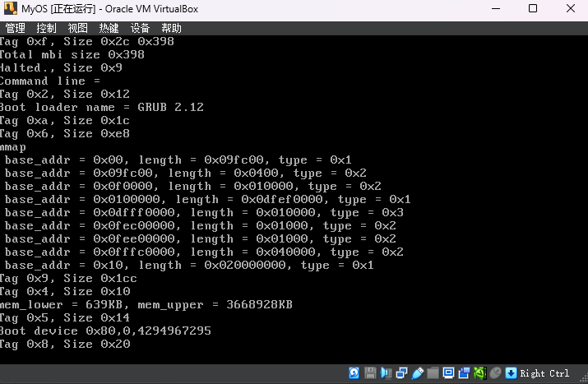Click the 'Tag 0xa, Size 0x1c' line
Screen dimensions: 588x384
tap(65, 121)
